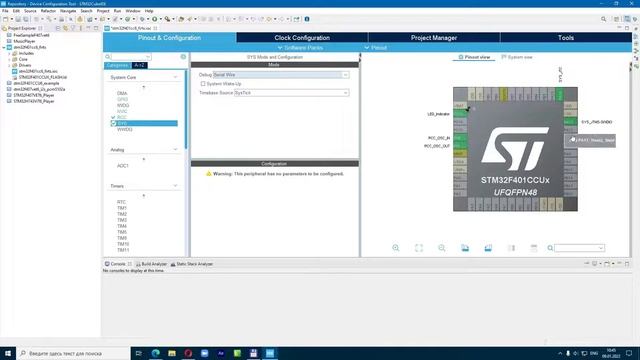640x360 pixels.
Task: Select TIM10 in Timers list
Action: tap(123, 244)
